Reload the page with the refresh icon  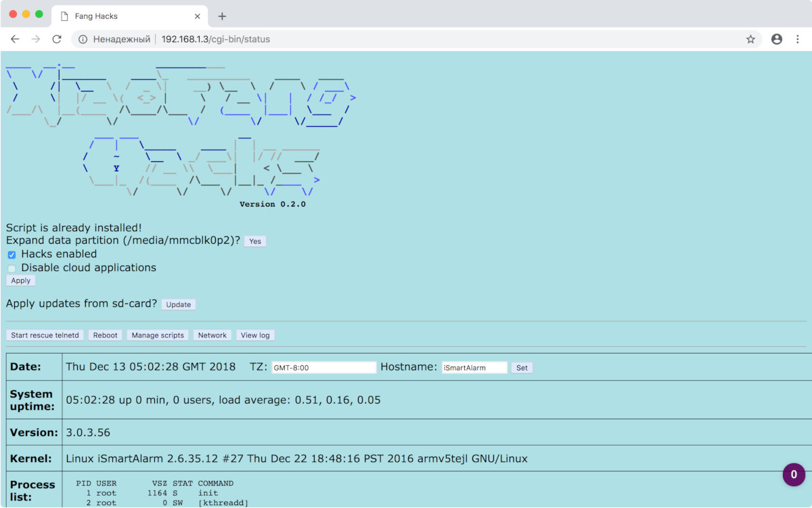[57, 39]
